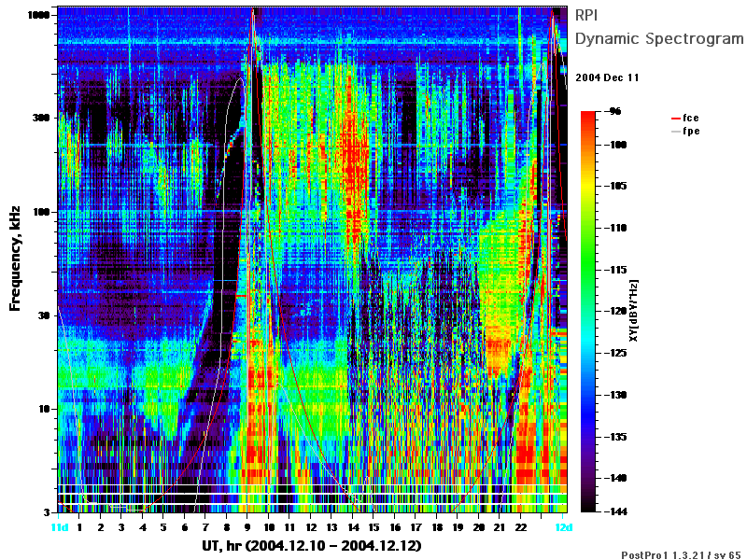This screenshot has height=560, width=747.
Task: Select the fce legend label
Action: pos(691,119)
